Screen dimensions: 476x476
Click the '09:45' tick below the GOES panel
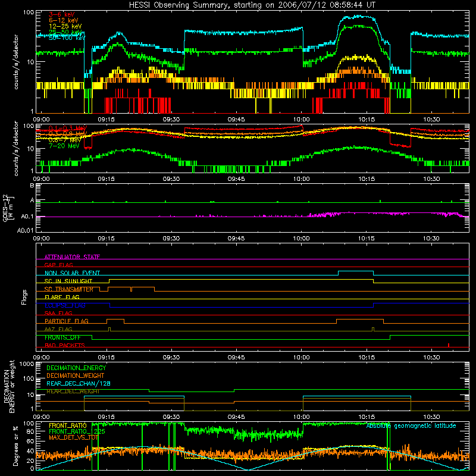(x=236, y=239)
